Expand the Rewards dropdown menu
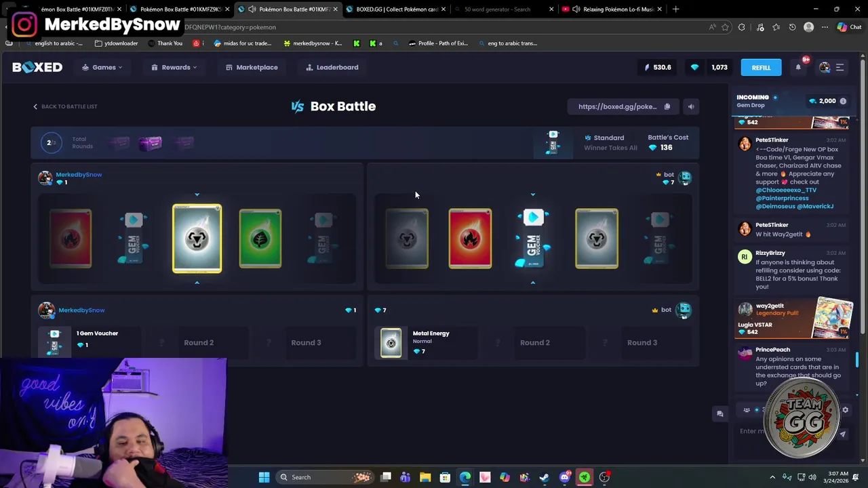This screenshot has width=868, height=488. point(174,67)
